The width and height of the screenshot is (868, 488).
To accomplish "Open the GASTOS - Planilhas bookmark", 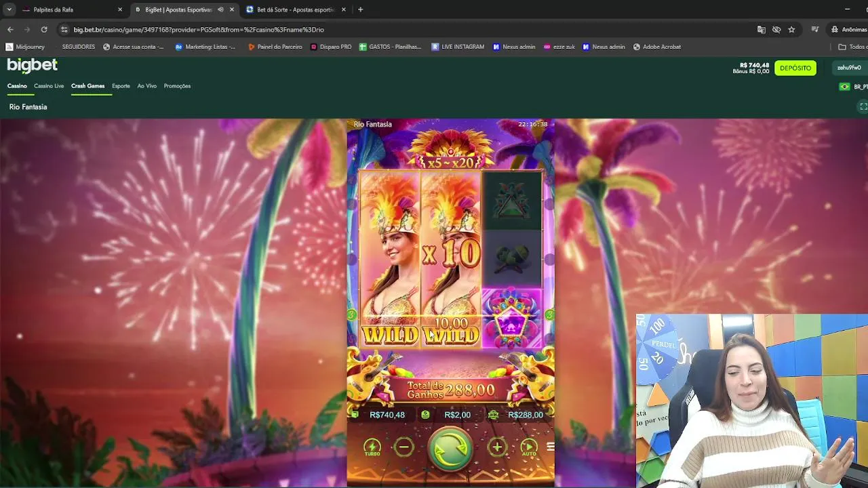I will point(391,47).
